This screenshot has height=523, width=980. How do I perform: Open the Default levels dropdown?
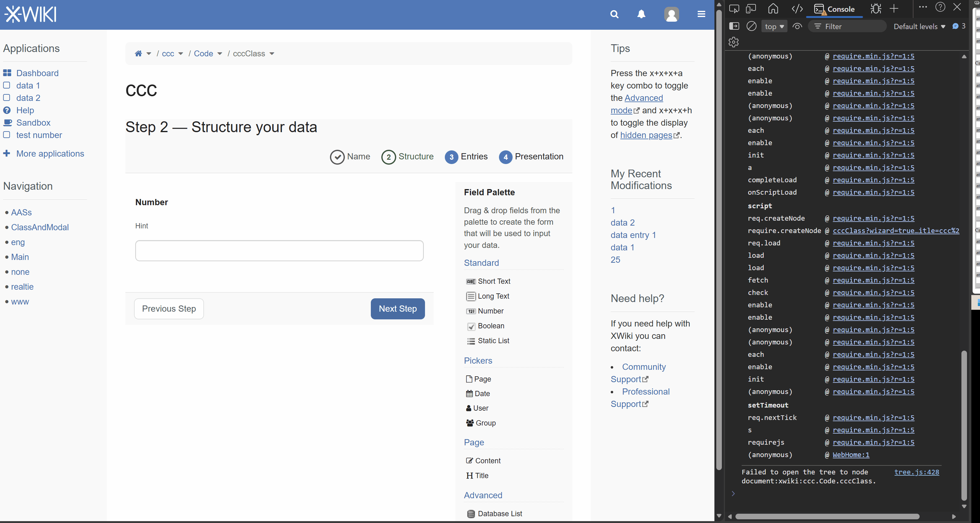tap(919, 26)
